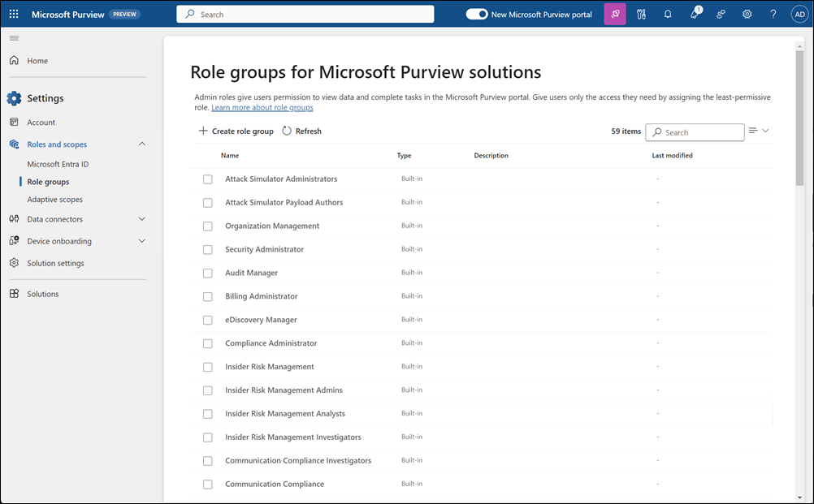Open the settings gear in the top bar
Image resolution: width=814 pixels, height=504 pixels.
(747, 14)
